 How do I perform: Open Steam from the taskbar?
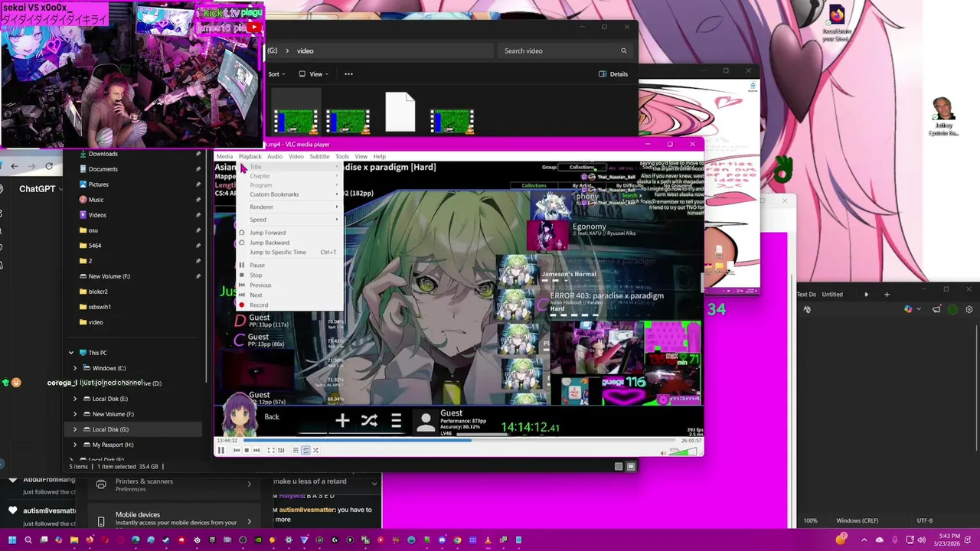click(166, 540)
